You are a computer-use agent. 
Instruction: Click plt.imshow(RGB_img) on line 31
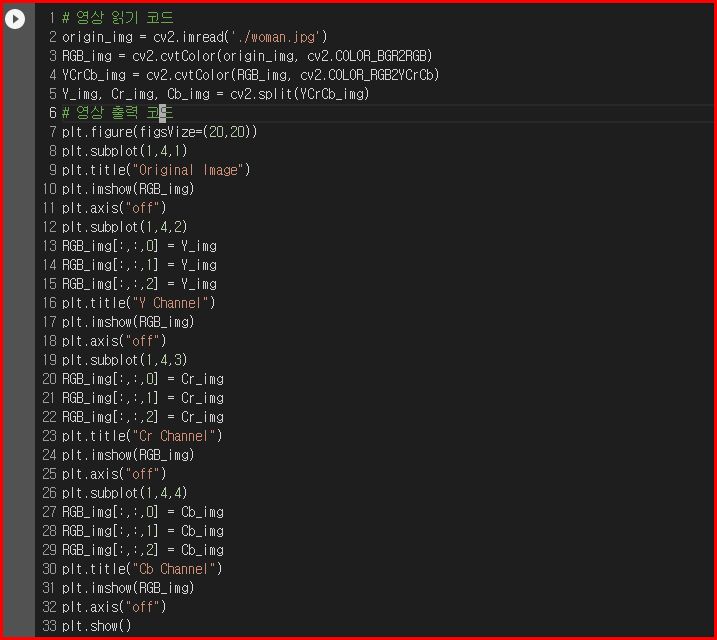point(128,588)
